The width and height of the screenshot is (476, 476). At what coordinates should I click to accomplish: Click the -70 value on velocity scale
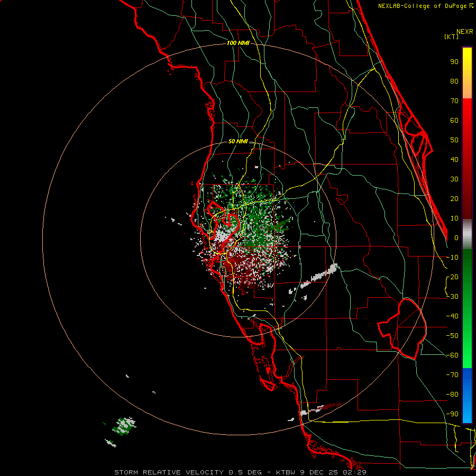pyautogui.click(x=452, y=375)
